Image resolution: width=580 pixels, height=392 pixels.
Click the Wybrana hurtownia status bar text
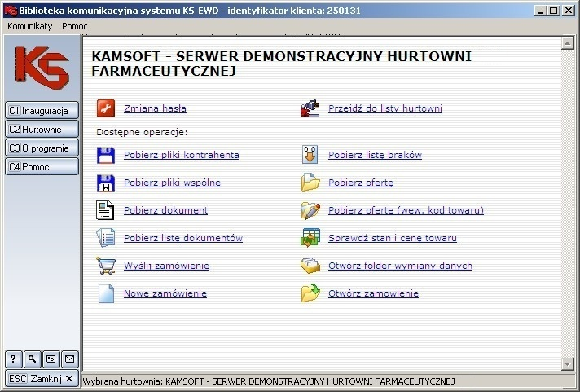coord(269,381)
